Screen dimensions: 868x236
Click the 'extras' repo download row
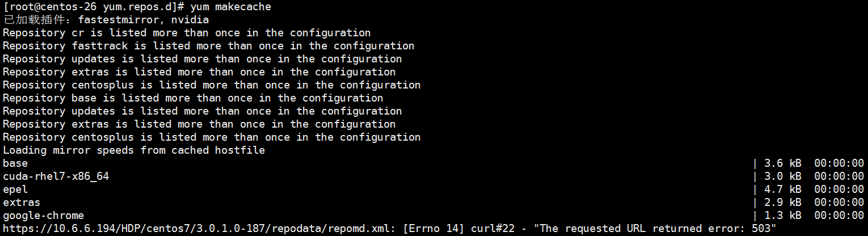pos(433,203)
